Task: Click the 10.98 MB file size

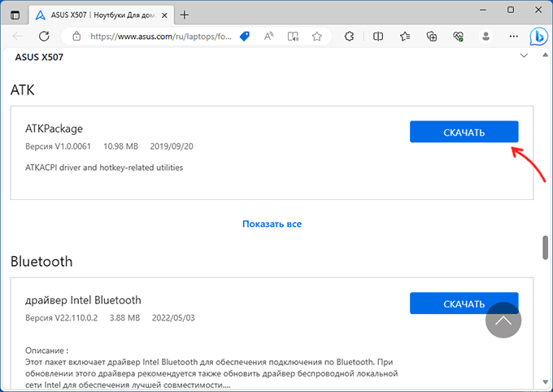Action: pos(120,146)
